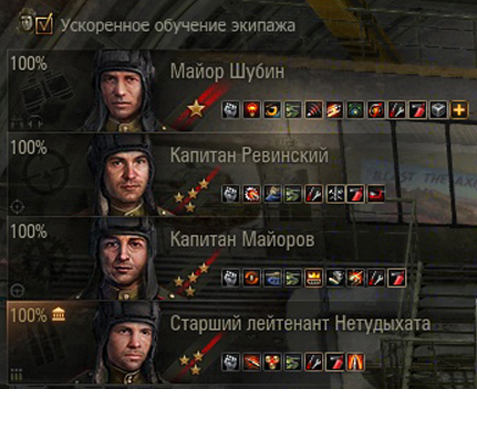Viewport: 477px width, 443px height.
Task: Select Нетудыхата's orange arch last skill icon
Action: point(355,362)
